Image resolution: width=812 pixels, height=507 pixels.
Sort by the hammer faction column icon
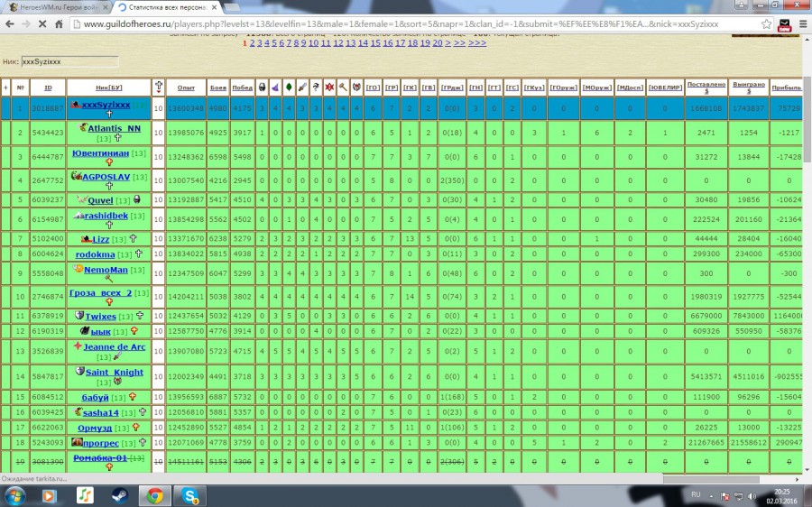[x=343, y=88]
